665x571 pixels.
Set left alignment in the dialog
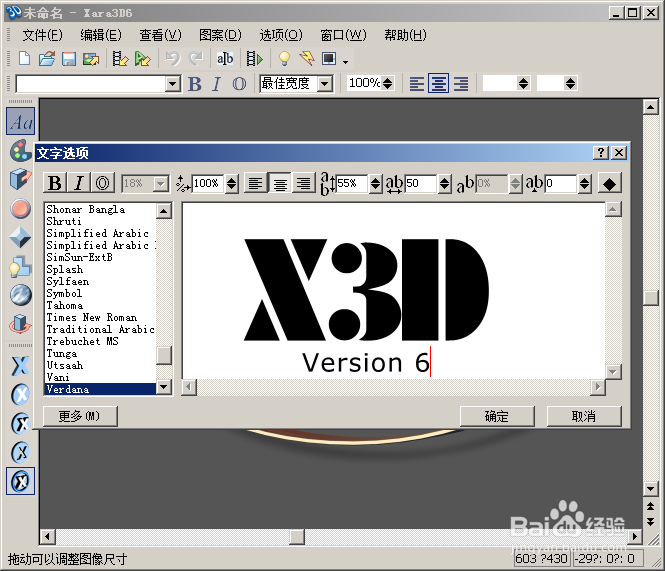tap(255, 184)
